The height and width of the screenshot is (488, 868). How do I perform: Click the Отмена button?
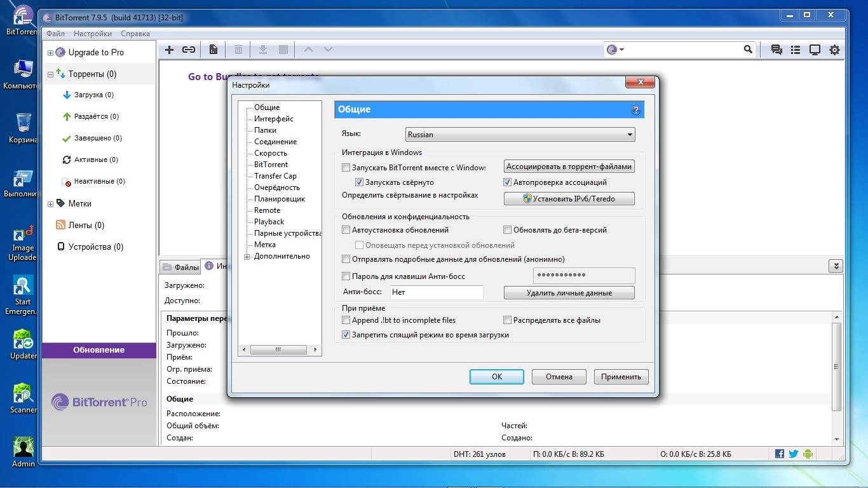559,377
